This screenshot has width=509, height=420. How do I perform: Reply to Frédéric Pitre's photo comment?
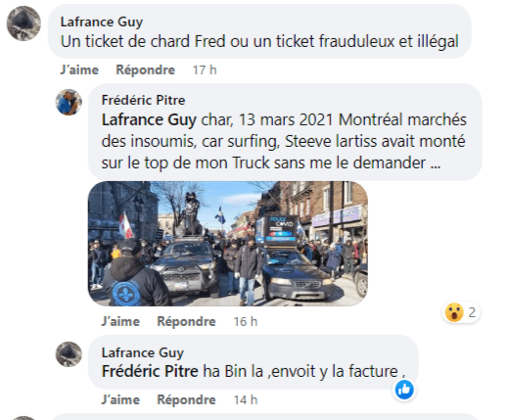click(186, 321)
